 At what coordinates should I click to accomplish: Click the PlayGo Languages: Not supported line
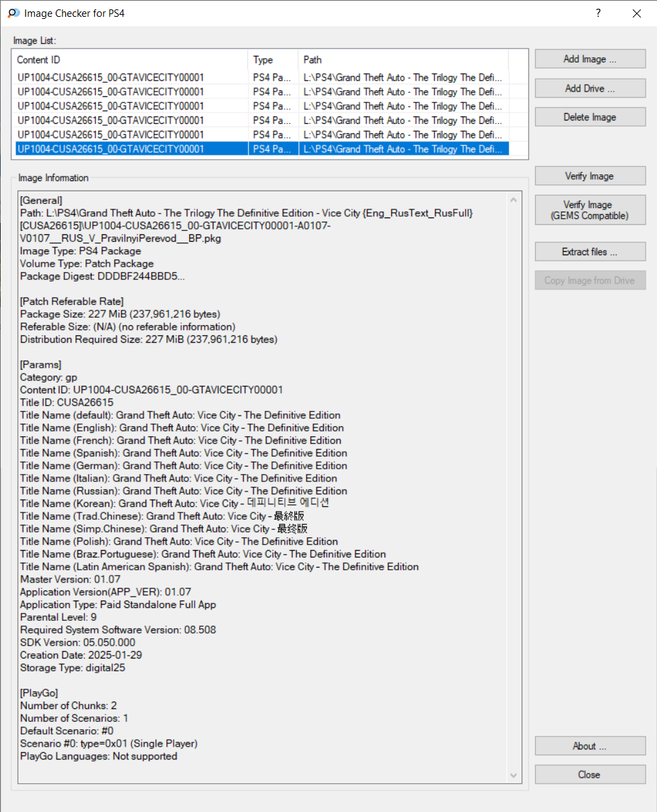point(98,756)
